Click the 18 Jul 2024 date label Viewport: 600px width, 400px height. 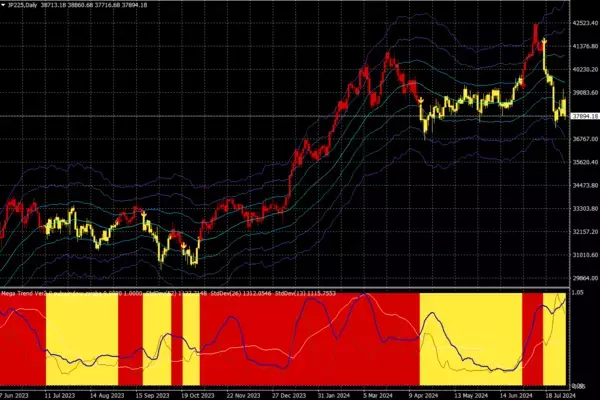coord(560,395)
